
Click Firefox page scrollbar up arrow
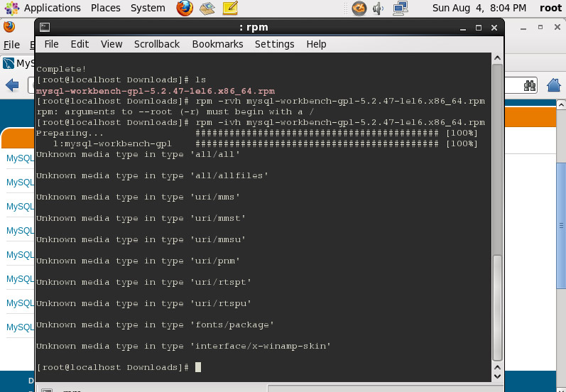561,104
